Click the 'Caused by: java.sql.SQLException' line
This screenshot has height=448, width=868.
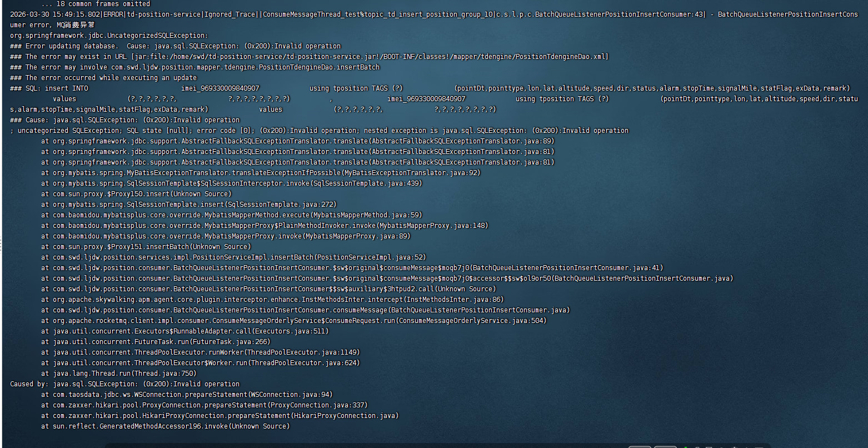(124, 384)
